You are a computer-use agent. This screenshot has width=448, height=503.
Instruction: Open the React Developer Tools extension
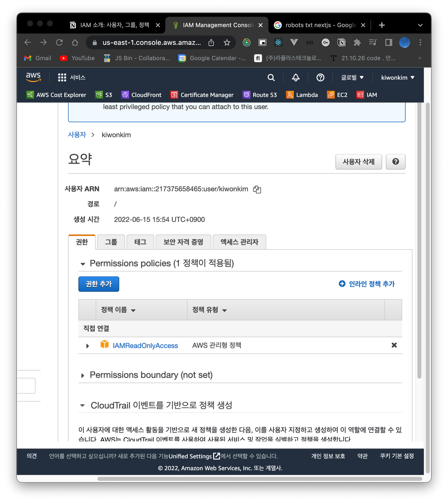click(x=278, y=42)
